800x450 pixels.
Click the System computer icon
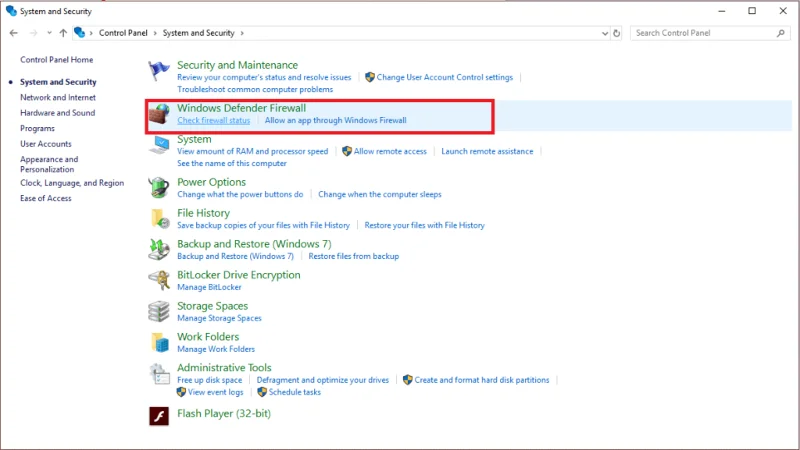pos(159,145)
